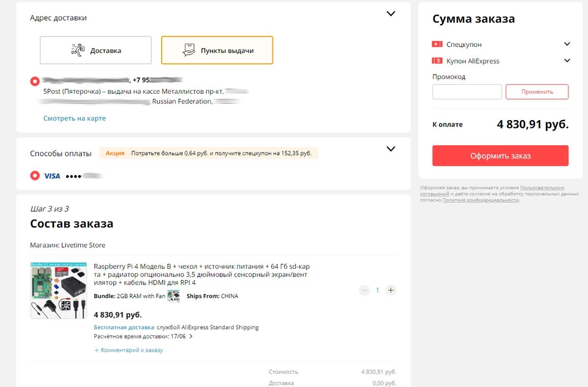Click the red special coupon icon

(437, 44)
